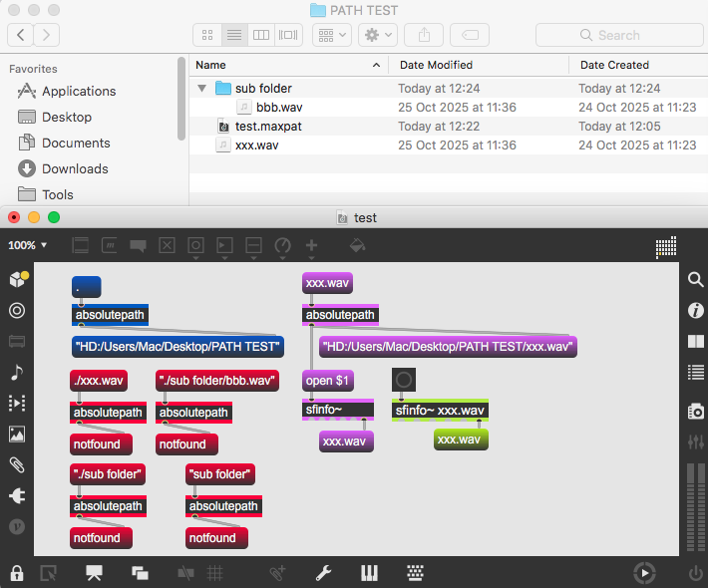Screen dimensions: 708x588
Task: Collapse the sub folder disclosure triangle
Action: (x=202, y=89)
